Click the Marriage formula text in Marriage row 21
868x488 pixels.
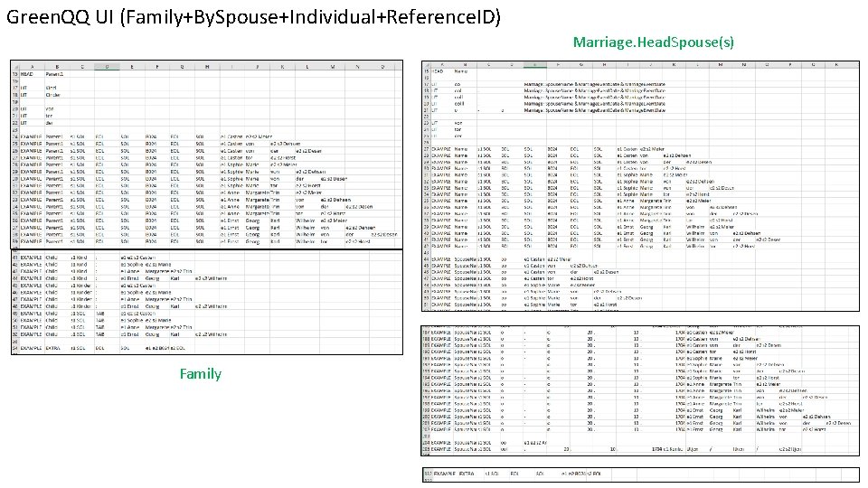(595, 110)
